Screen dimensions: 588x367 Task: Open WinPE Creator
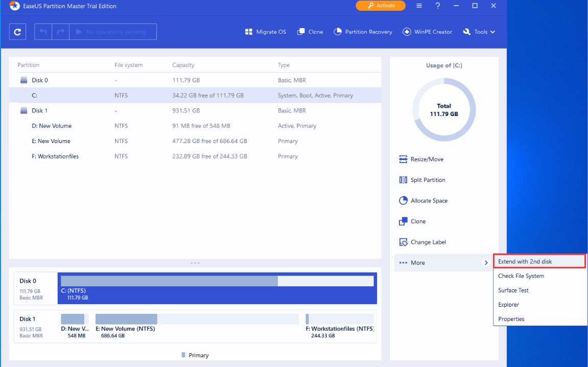tap(427, 32)
